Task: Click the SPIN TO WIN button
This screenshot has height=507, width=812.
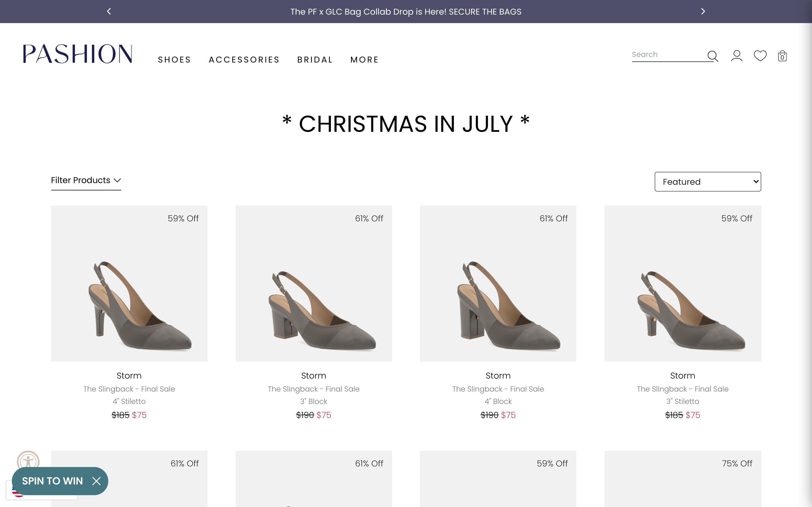Action: [x=52, y=481]
